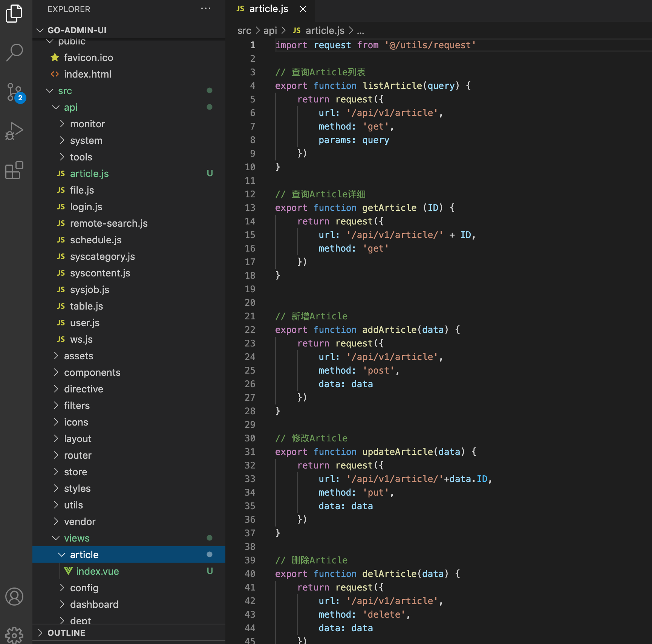Click the api breadcrumb segment
Viewport: 652px width, 644px height.
click(270, 31)
